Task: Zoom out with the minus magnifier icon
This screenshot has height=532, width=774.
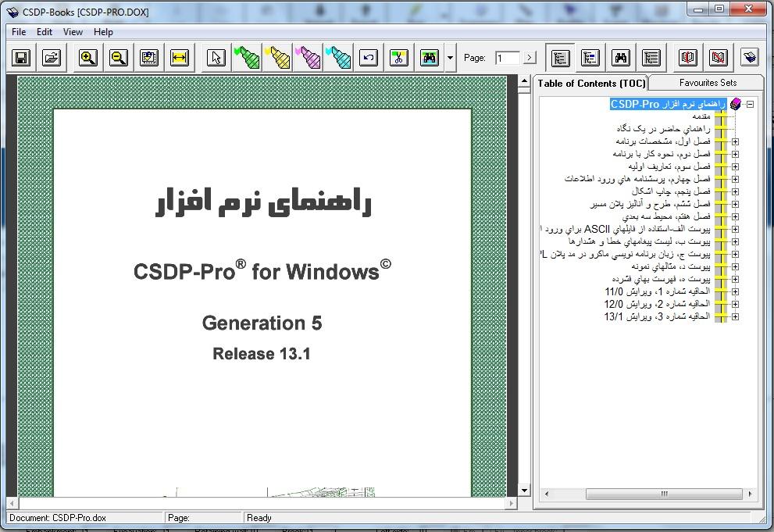Action: (119, 59)
